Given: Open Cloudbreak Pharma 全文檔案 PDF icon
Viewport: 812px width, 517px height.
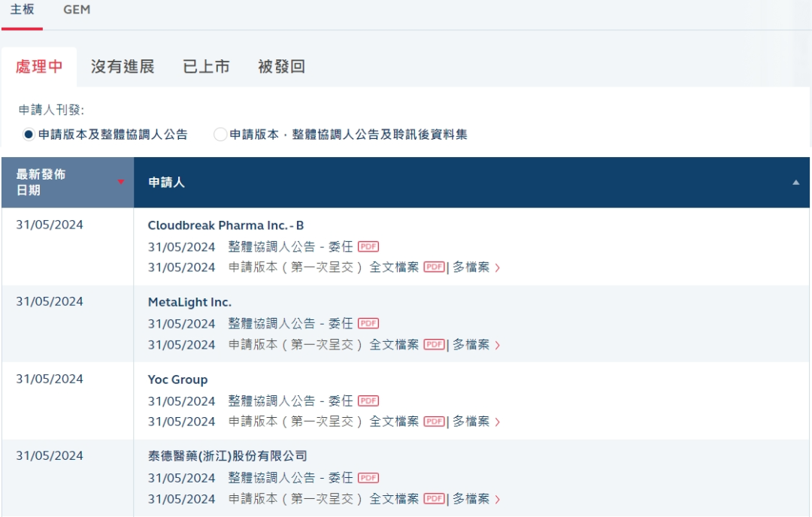Looking at the screenshot, I should point(434,268).
